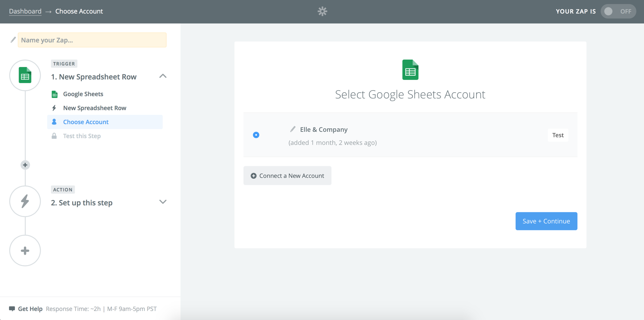Viewport: 644px width, 320px height.
Task: Click the 1. New Spreadsheet Row heading
Action: pyautogui.click(x=94, y=77)
